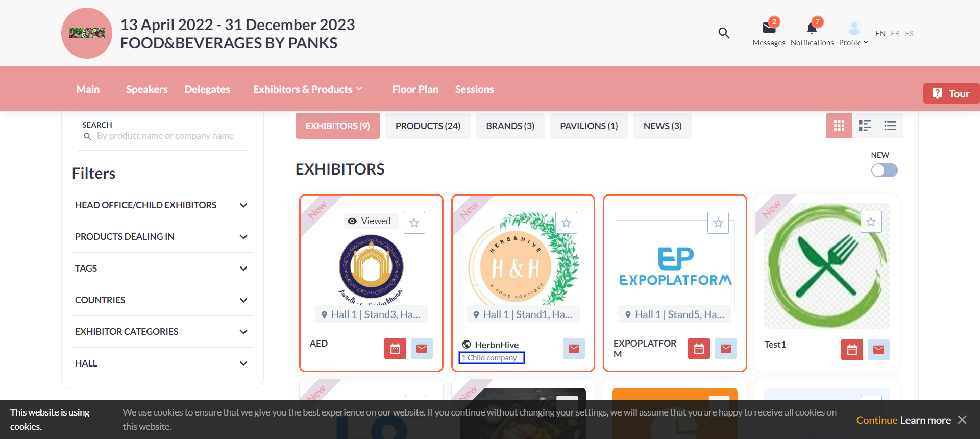This screenshot has height=439, width=980.
Task: Switch language to EN
Action: tap(880, 34)
